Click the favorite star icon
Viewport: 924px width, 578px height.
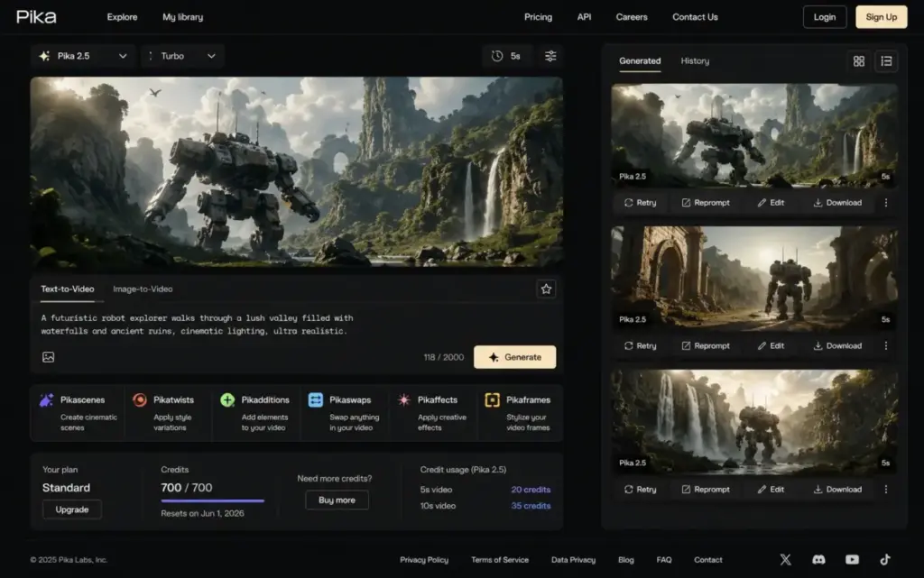pos(546,289)
